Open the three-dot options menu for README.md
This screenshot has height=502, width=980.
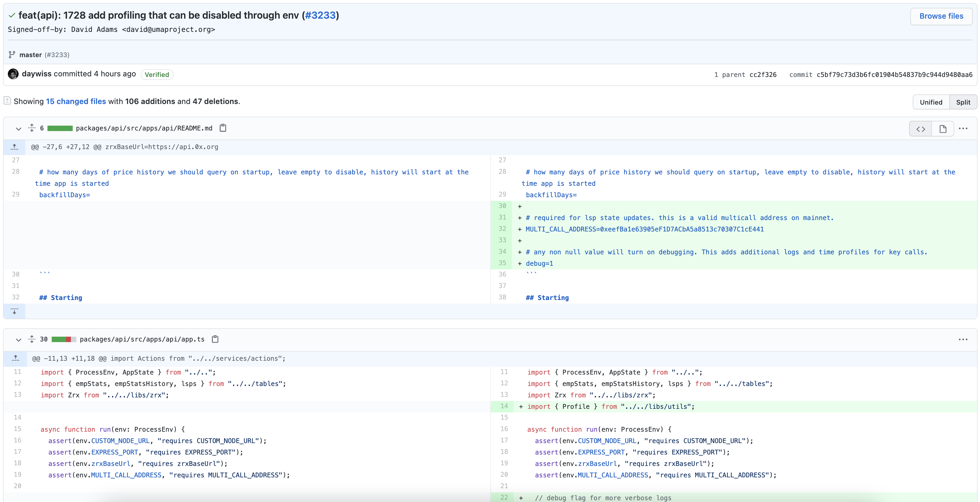coord(963,129)
